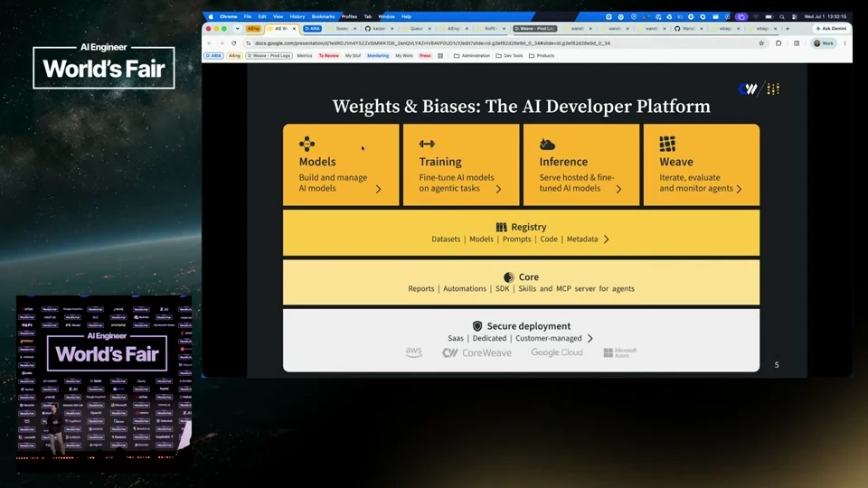Screen dimensions: 868x488
Task: Expand the Models card chevron
Action: tap(378, 189)
